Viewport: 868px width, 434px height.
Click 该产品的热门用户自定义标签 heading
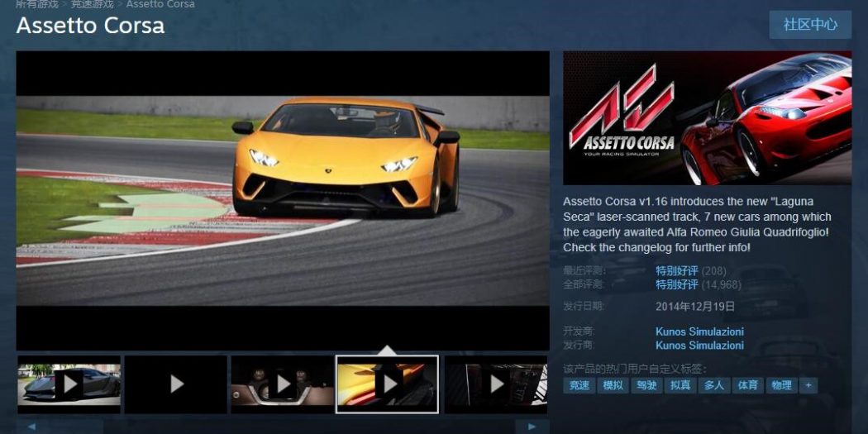click(635, 369)
